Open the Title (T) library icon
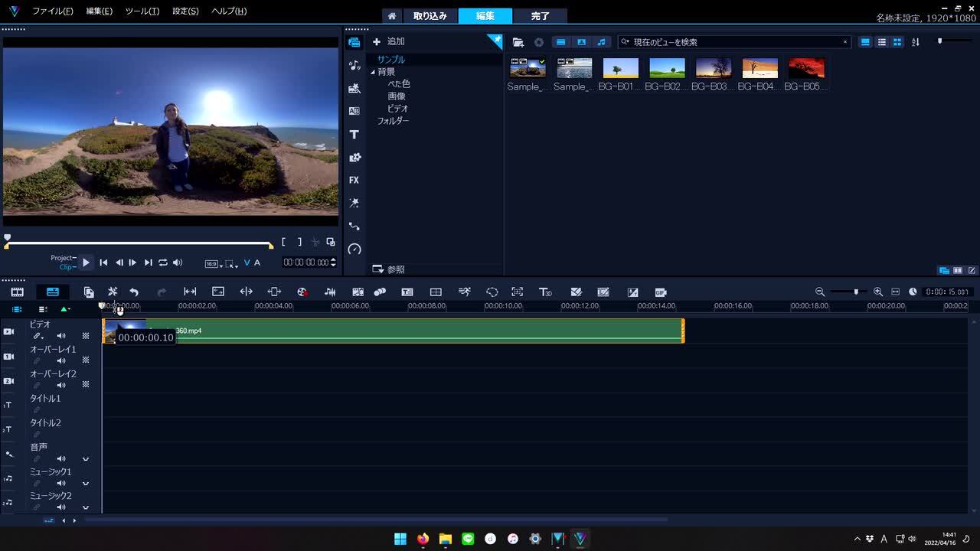Viewport: 980px width, 551px height. tap(354, 134)
